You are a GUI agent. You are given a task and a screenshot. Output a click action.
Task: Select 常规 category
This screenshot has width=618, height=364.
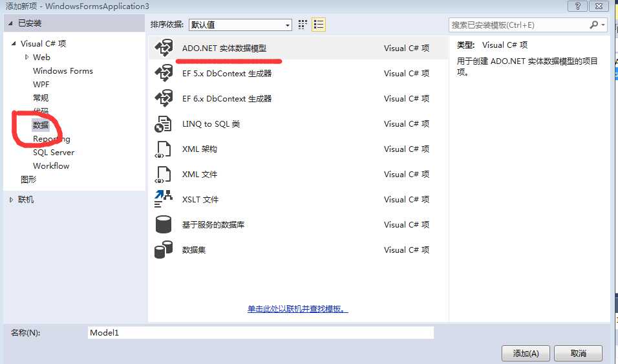41,98
